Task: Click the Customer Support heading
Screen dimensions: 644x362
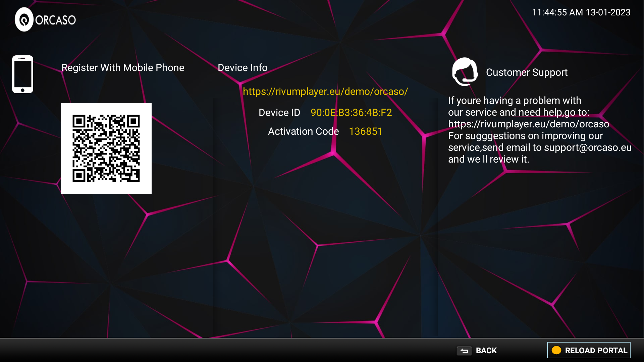Action: (527, 72)
